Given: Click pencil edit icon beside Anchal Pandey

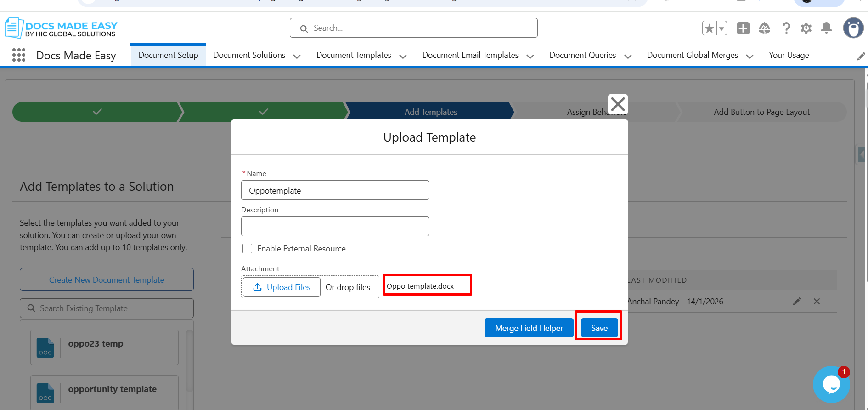Looking at the screenshot, I should click(797, 302).
